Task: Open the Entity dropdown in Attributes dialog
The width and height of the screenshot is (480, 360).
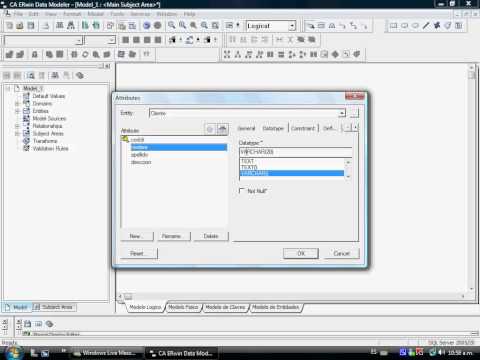Action: pos(342,113)
